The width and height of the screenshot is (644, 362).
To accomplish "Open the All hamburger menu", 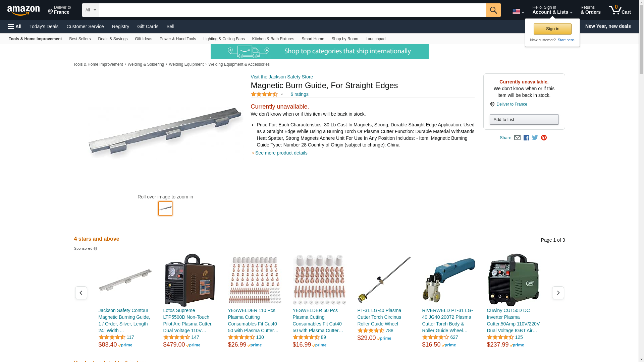I will [15, 26].
